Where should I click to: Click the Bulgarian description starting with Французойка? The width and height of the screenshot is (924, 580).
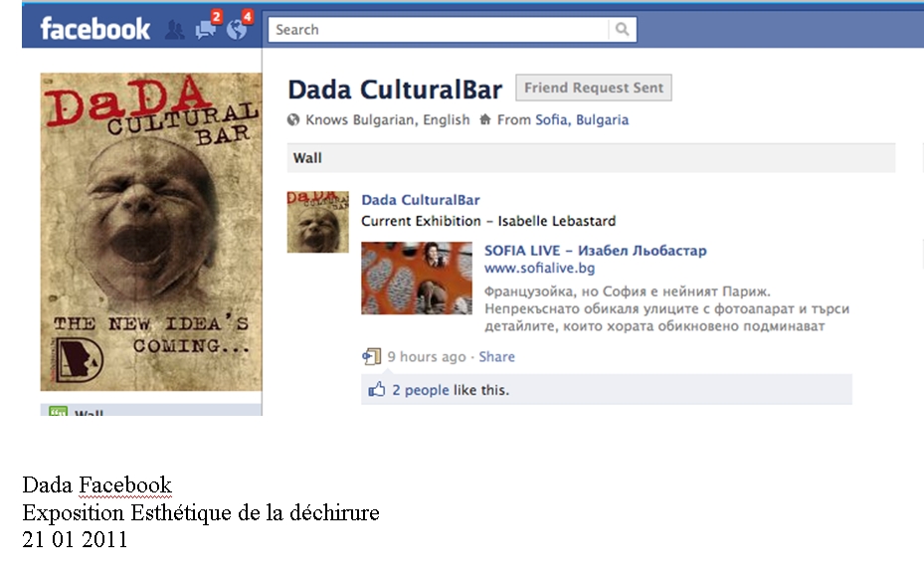666,308
